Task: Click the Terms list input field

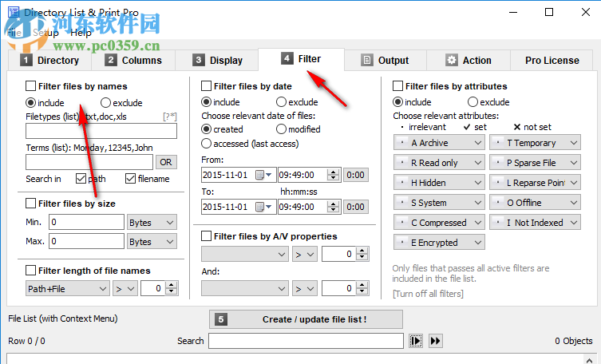Action: 89,162
